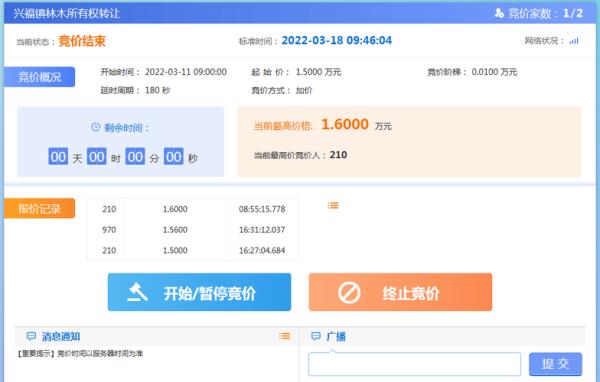The width and height of the screenshot is (600, 382).
Task: Click timestamp 08:55:15.778
Action: pyautogui.click(x=262, y=209)
